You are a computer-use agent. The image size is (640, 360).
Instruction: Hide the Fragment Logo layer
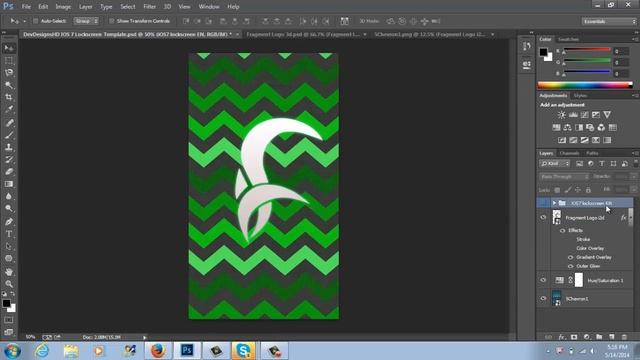[543, 218]
